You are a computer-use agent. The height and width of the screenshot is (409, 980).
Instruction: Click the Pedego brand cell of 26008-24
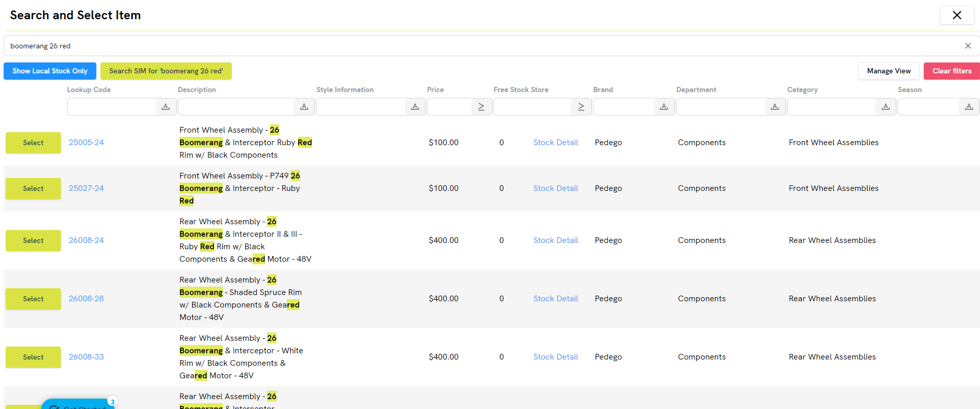click(x=608, y=240)
